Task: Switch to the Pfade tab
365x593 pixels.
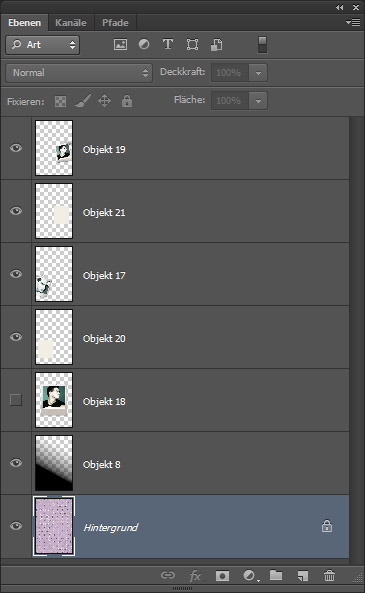Action: click(x=115, y=23)
